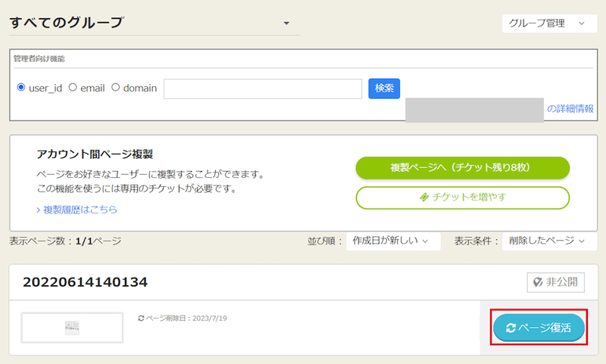606x364 pixels.
Task: Click the deleted page thumbnail
Action: (x=72, y=328)
